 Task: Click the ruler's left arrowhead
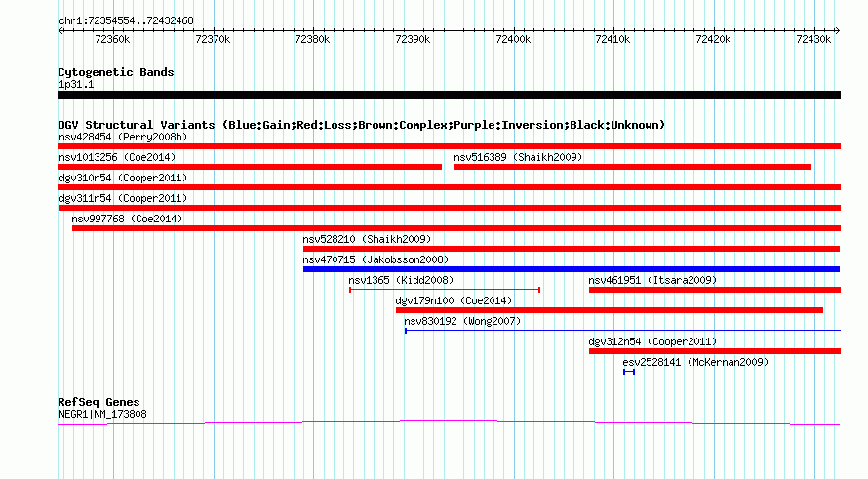(60, 31)
